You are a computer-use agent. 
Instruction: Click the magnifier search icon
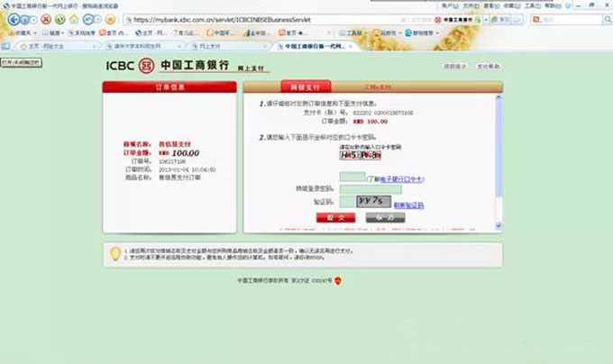point(608,19)
